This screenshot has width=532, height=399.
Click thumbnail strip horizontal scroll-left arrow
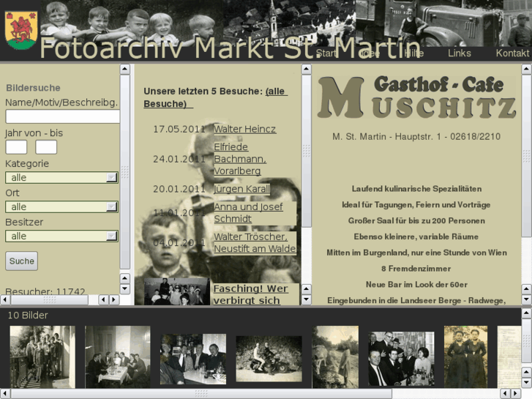click(4, 394)
